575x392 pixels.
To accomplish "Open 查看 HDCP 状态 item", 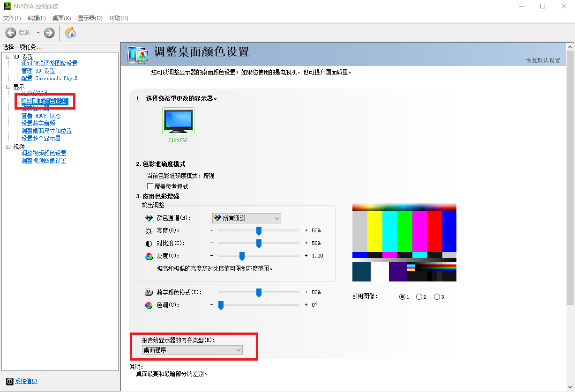I will tap(41, 116).
